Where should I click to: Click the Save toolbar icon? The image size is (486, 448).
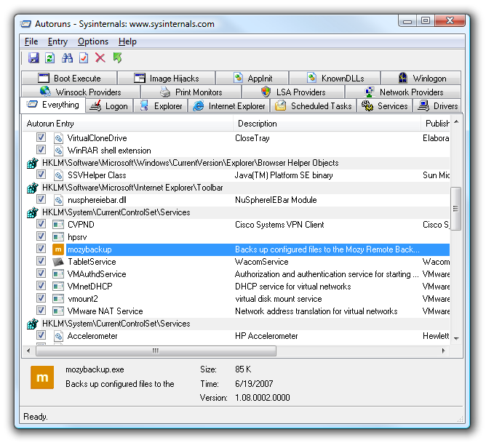(33, 58)
